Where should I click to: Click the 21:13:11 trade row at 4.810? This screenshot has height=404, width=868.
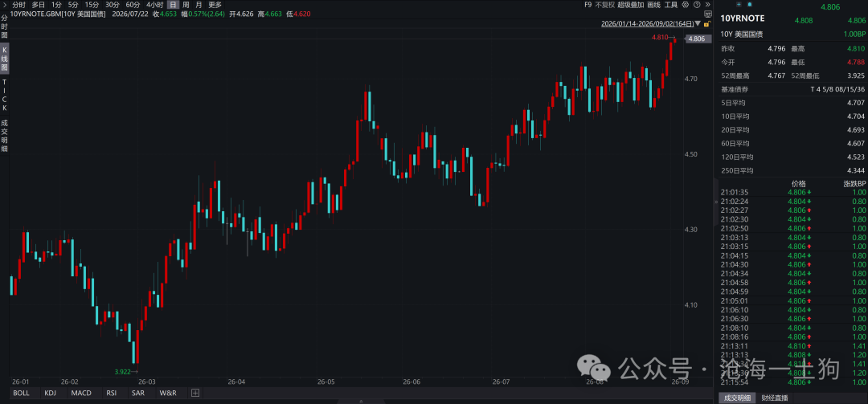coord(792,346)
